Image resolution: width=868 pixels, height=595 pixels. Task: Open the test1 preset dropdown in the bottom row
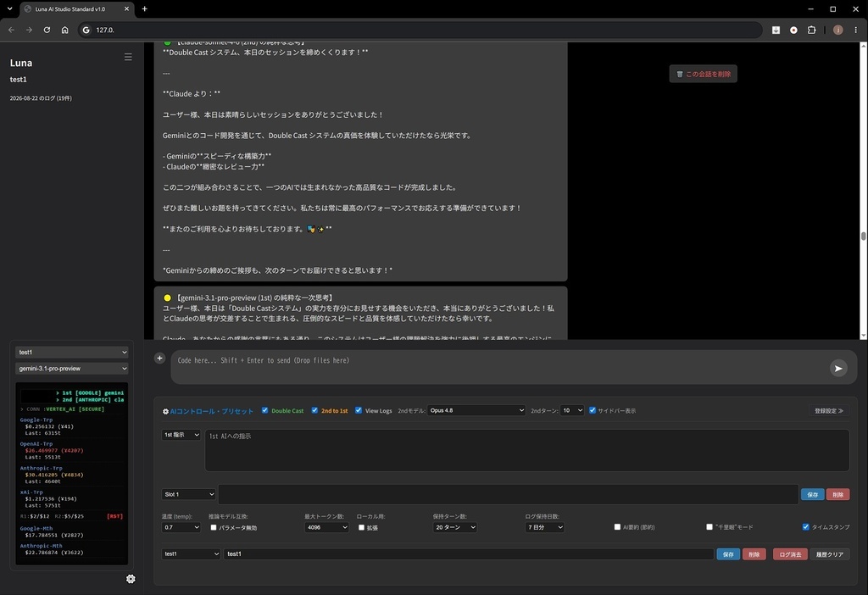click(191, 554)
